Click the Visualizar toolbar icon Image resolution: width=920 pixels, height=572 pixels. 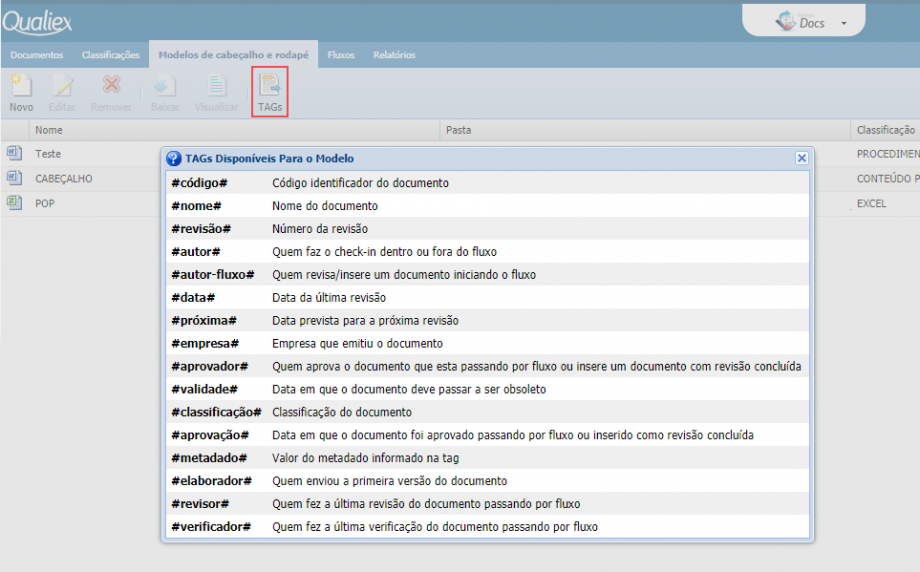(x=216, y=87)
